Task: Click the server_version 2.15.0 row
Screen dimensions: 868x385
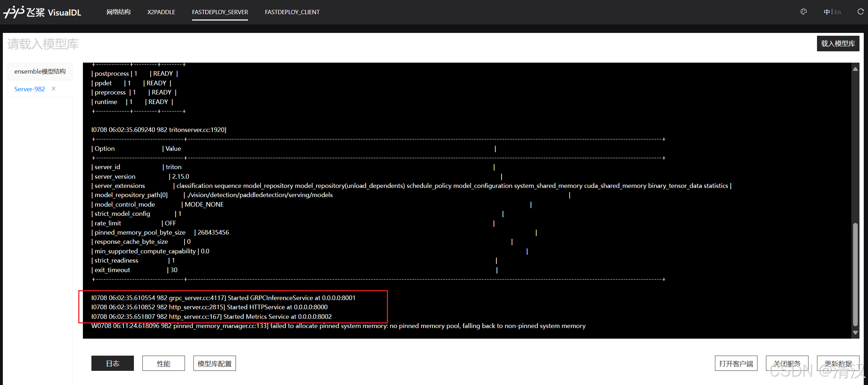Action: [x=297, y=177]
